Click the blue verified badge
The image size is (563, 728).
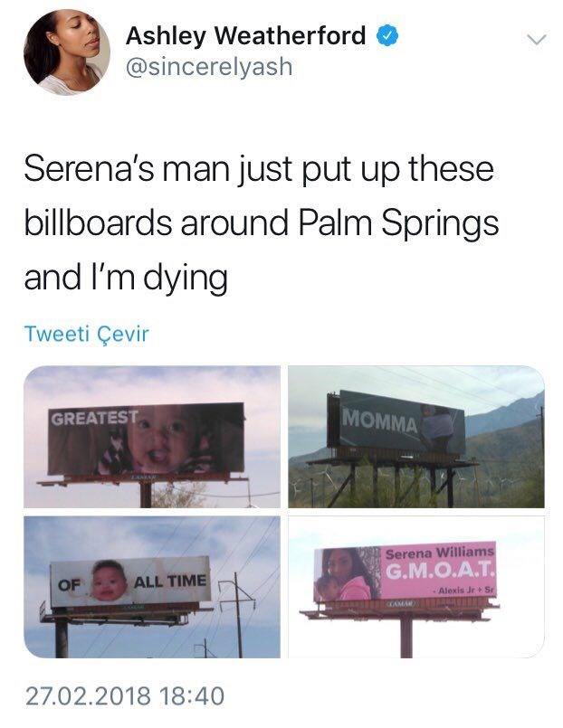tap(386, 35)
